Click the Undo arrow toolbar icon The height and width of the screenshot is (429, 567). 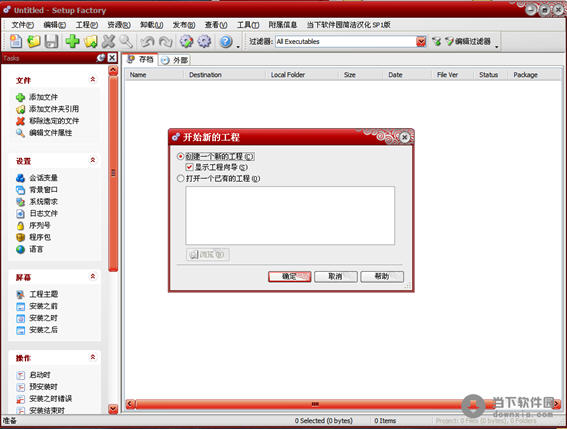(147, 42)
